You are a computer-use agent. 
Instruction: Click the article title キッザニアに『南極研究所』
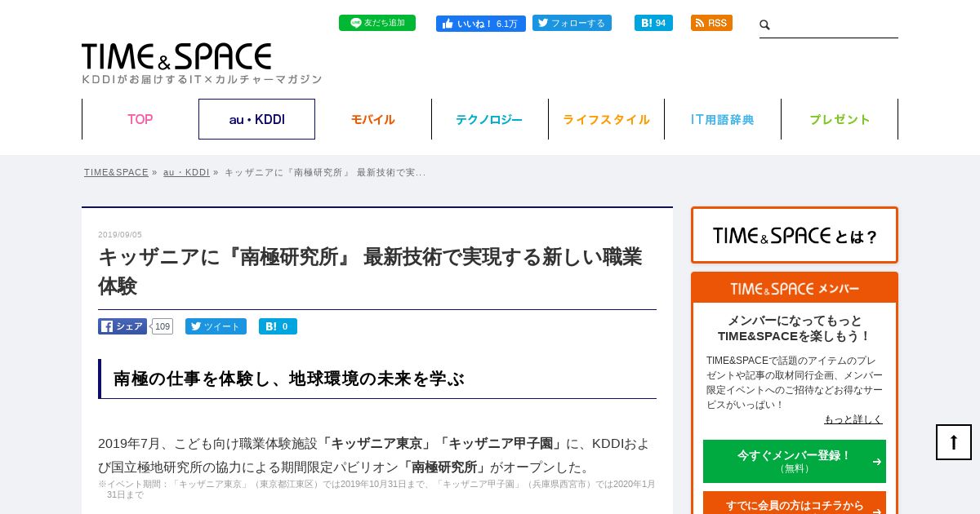(x=370, y=272)
